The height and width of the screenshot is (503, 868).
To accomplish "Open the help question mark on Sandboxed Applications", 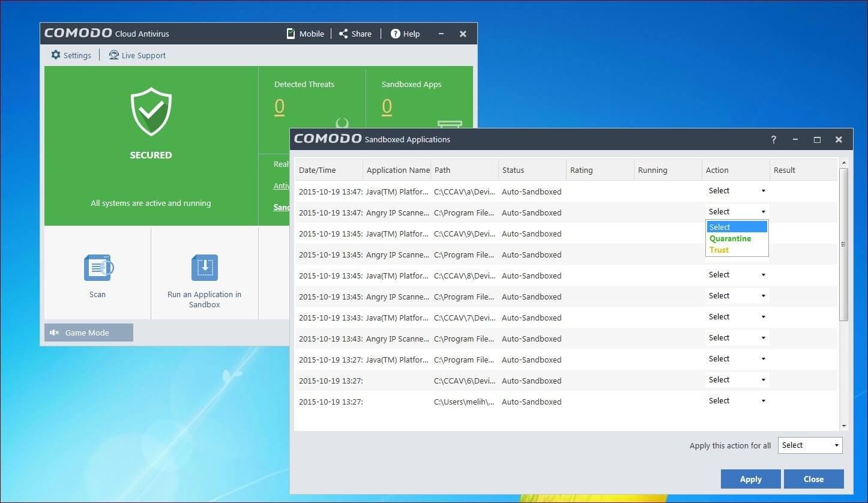I will 774,139.
